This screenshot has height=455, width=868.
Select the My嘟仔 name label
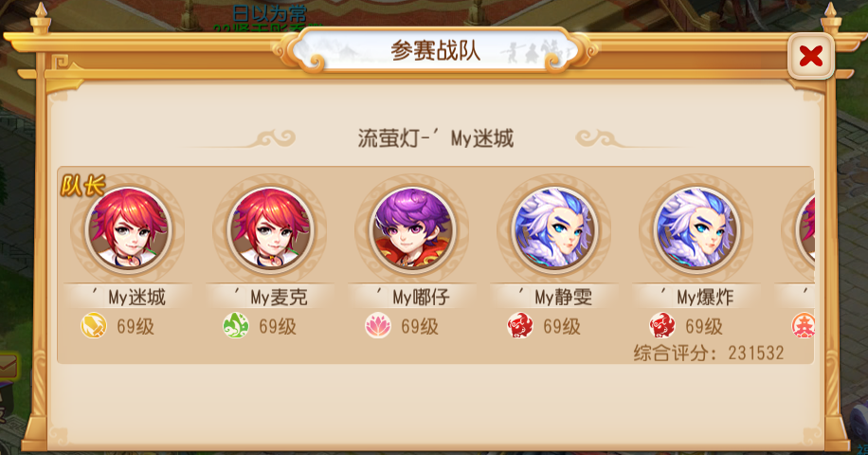412,298
